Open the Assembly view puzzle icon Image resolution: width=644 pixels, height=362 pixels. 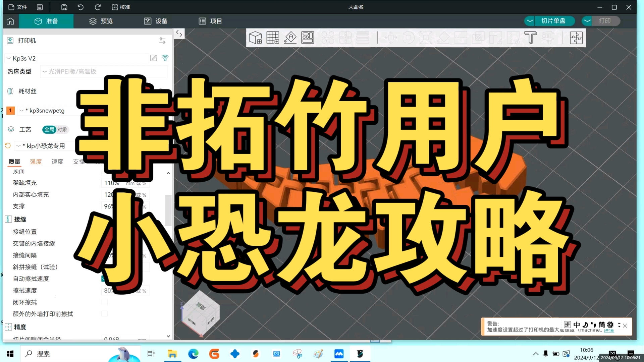[x=576, y=38]
